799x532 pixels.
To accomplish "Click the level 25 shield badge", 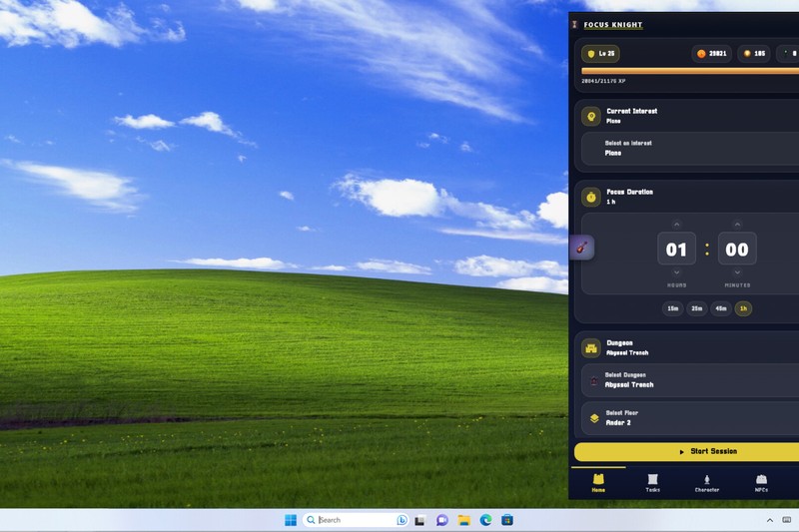I will [x=602, y=54].
